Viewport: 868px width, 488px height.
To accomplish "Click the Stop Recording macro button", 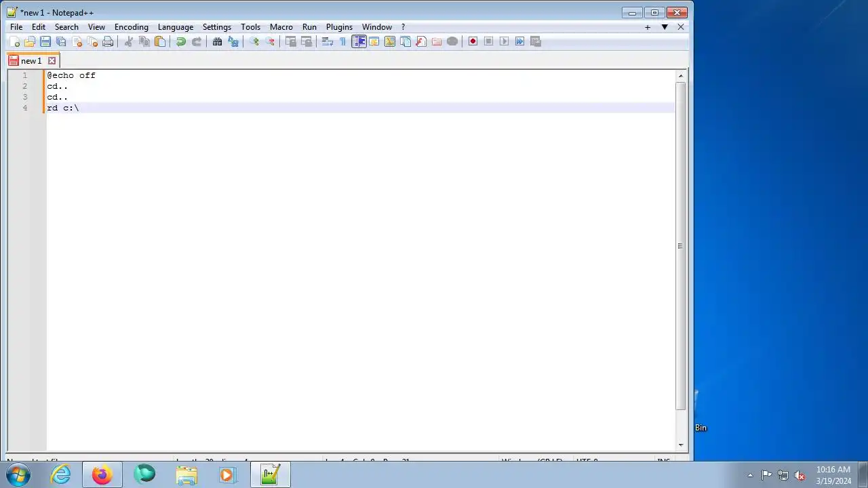I will [x=489, y=41].
